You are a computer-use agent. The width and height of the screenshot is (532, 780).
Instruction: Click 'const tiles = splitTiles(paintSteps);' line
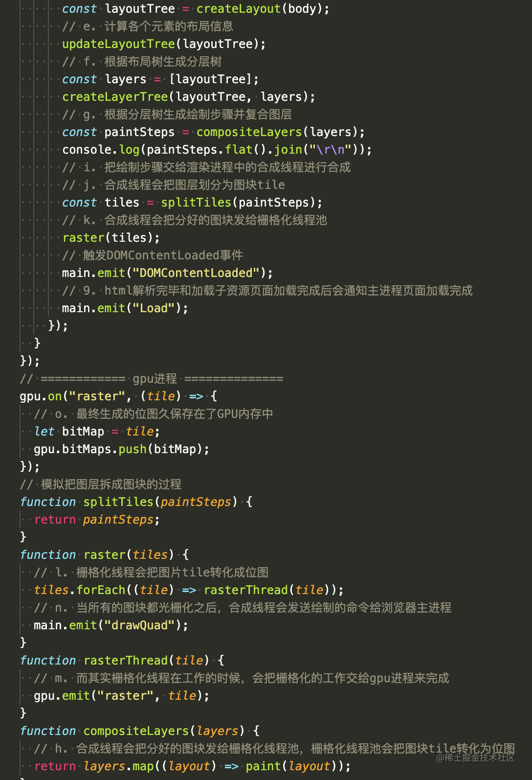192,203
